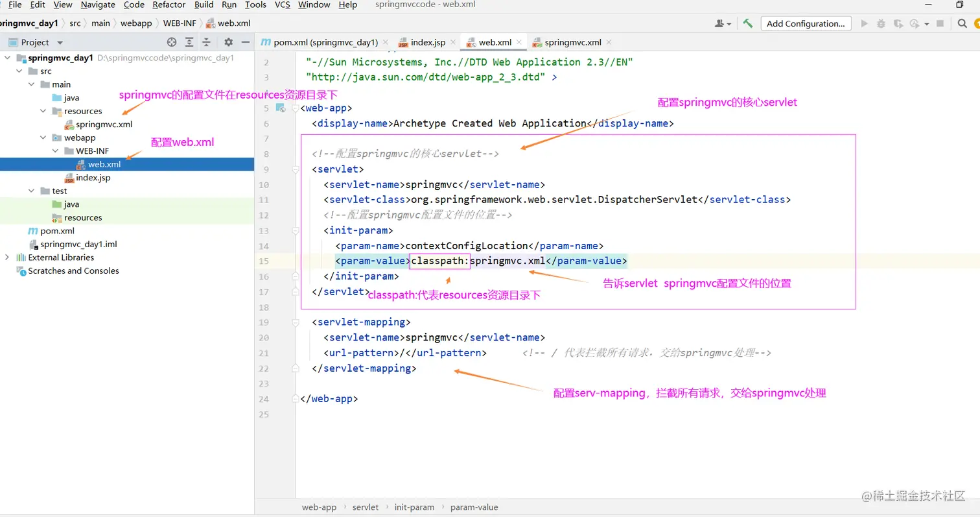Collapse the resources folder under main
The height and width of the screenshot is (517, 980).
43,111
